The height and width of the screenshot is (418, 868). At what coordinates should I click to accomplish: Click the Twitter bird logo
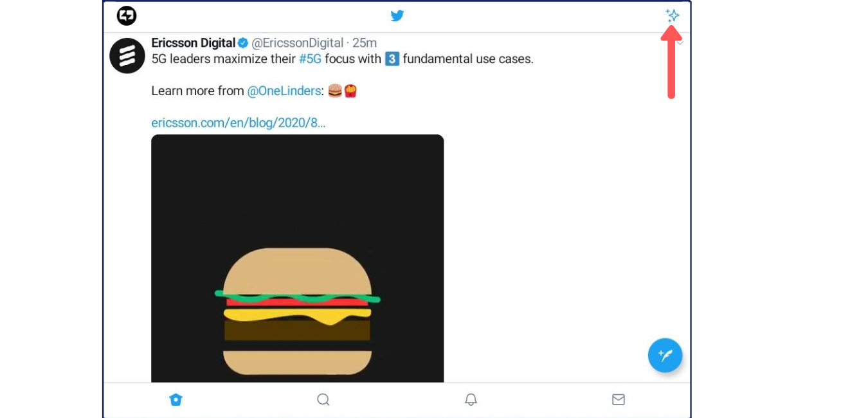(x=397, y=15)
